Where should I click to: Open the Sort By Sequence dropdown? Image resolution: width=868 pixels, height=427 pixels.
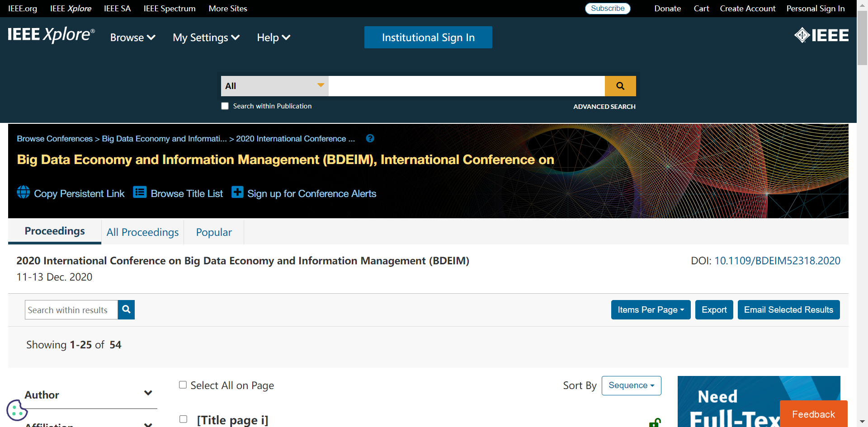[631, 385]
